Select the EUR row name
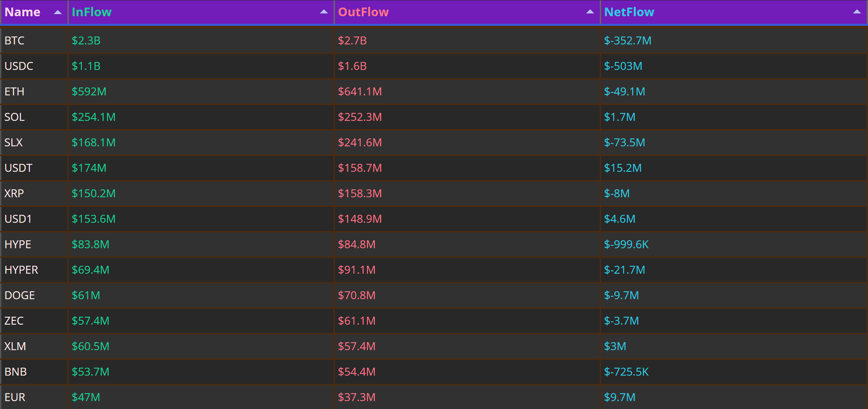Viewport: 868px width, 409px height. point(15,397)
